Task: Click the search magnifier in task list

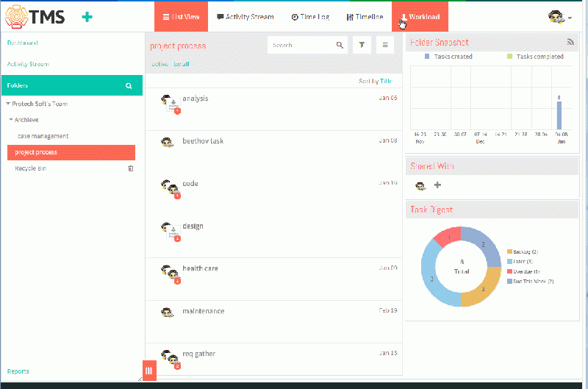Action: pyautogui.click(x=340, y=45)
